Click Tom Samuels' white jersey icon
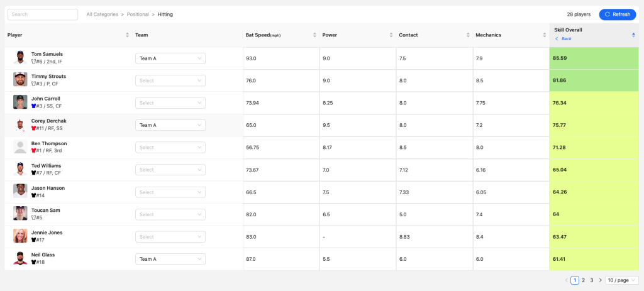 [34, 62]
